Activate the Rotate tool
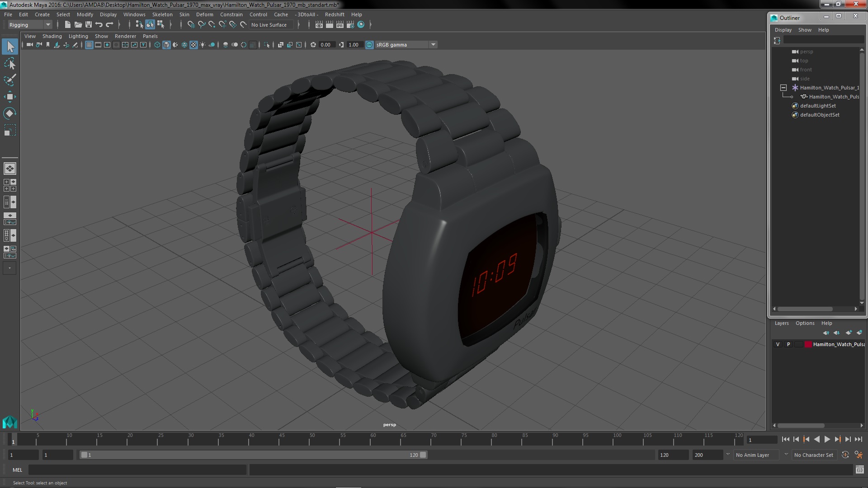 point(10,113)
